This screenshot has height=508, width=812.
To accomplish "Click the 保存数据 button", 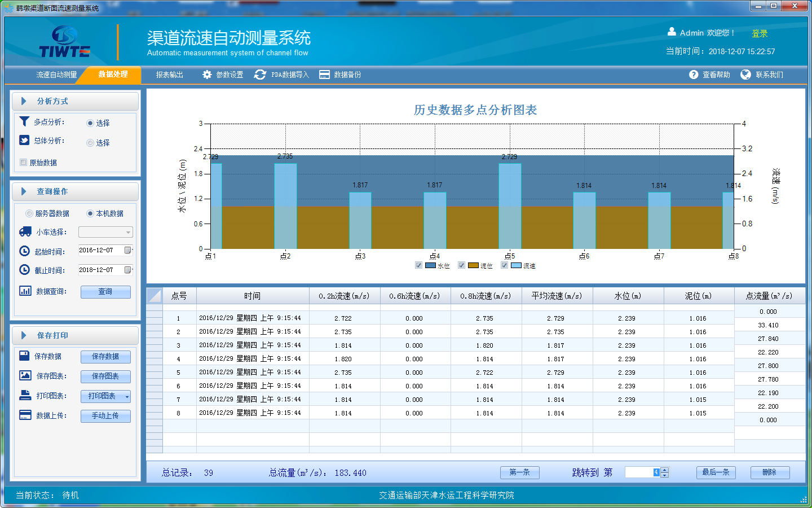I will pos(105,357).
